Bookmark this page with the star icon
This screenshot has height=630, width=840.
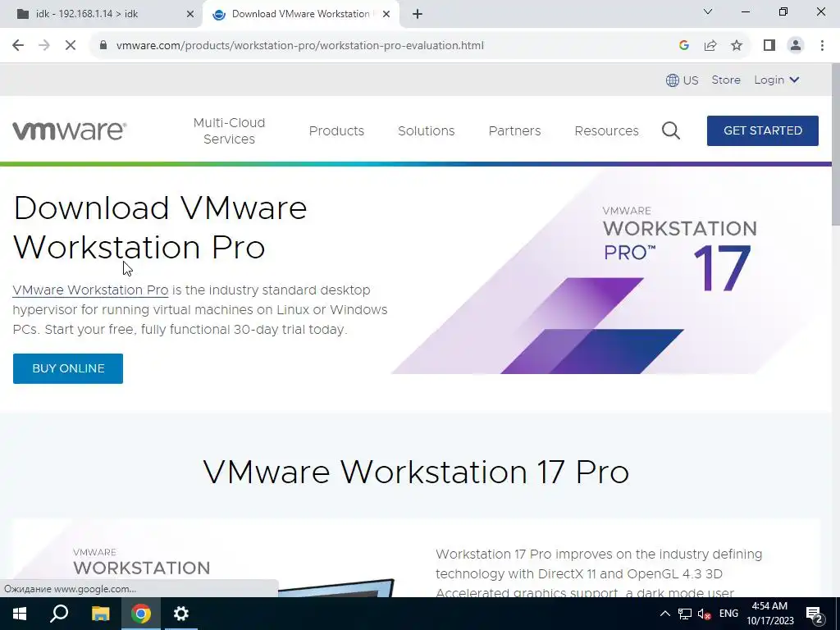[737, 46]
